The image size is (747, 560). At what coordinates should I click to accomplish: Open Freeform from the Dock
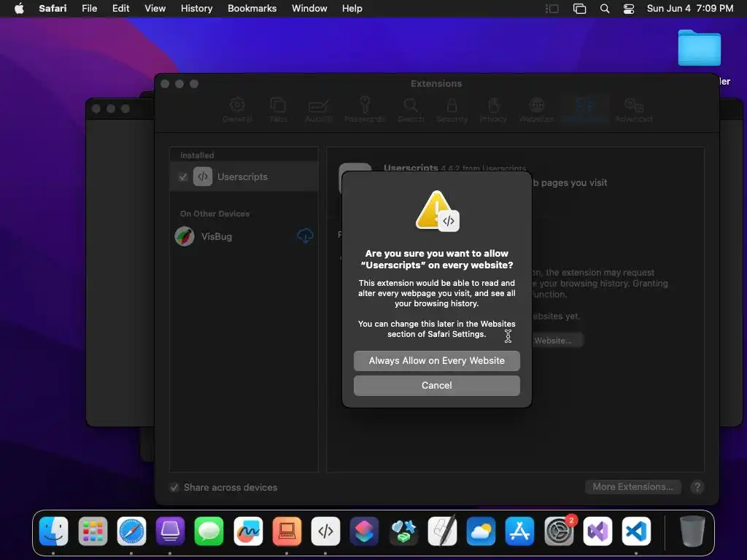coord(248,531)
